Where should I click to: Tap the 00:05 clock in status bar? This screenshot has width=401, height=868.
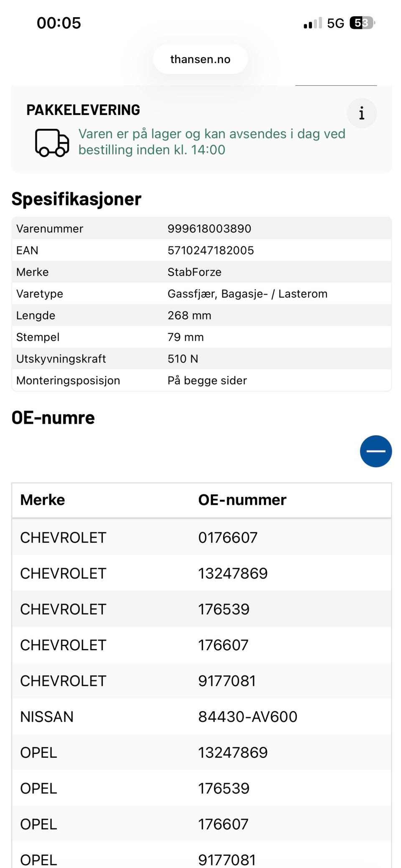[59, 23]
